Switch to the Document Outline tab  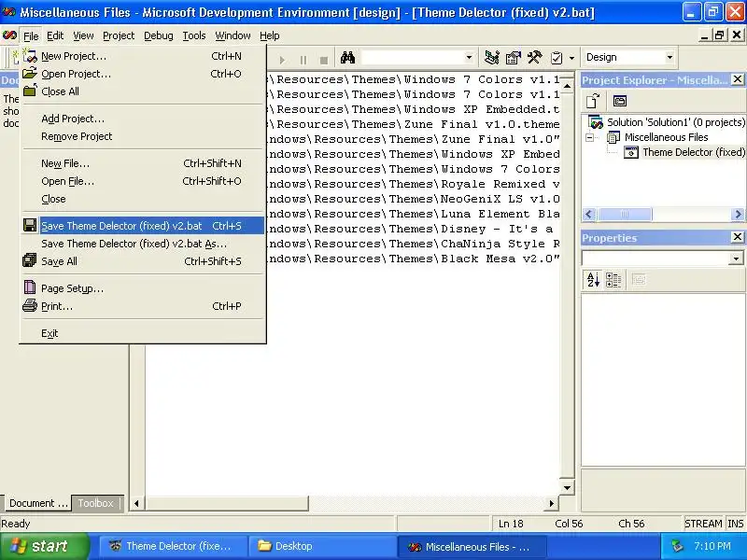[x=38, y=503]
